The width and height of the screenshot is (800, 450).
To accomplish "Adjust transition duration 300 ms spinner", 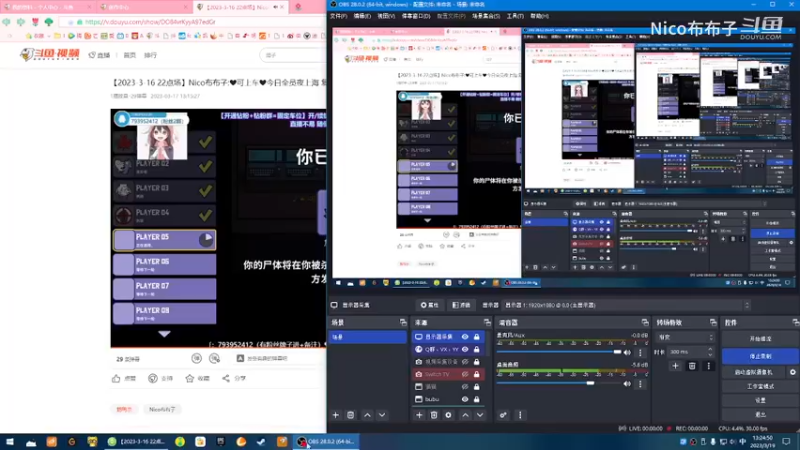I will click(691, 352).
